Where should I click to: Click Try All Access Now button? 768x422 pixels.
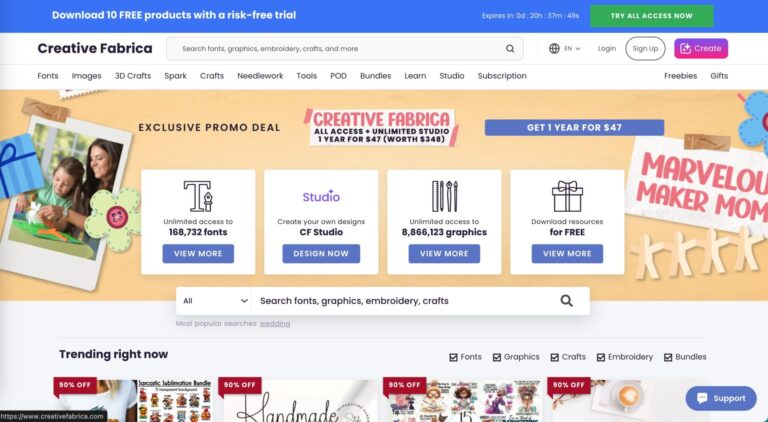651,16
